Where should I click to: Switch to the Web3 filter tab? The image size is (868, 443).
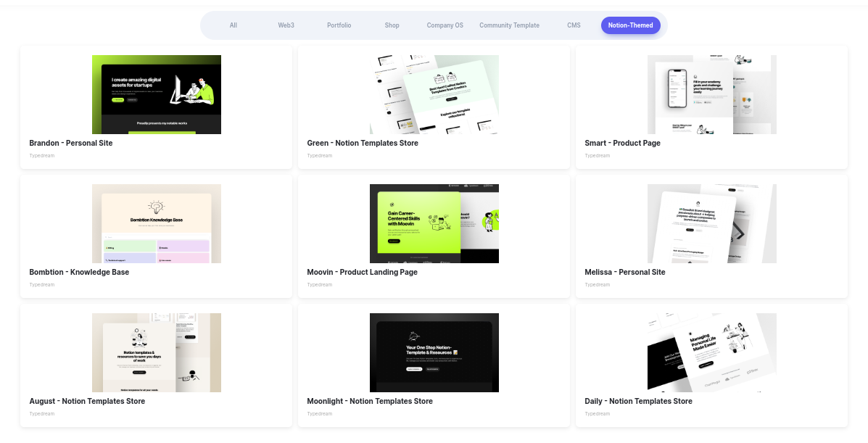(286, 25)
